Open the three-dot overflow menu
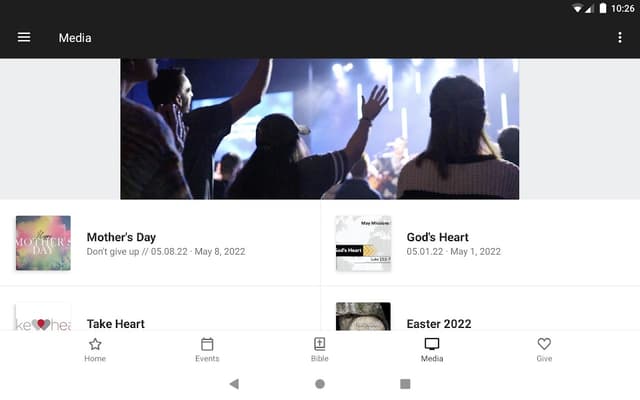Screen dimensions: 640x400 [620, 38]
